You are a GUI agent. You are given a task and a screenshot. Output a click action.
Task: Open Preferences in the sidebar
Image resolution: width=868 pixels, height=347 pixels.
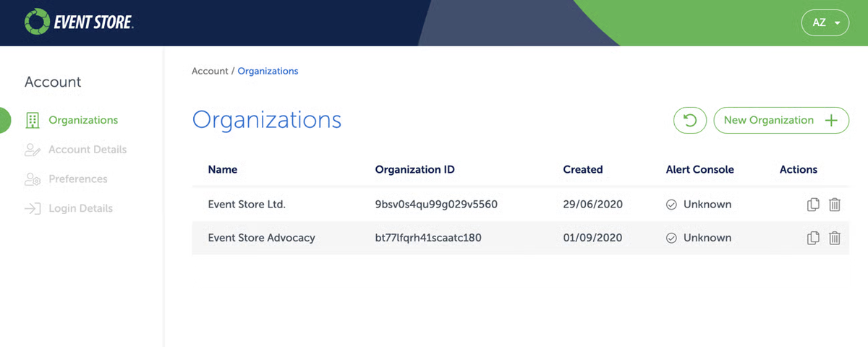coord(66,179)
